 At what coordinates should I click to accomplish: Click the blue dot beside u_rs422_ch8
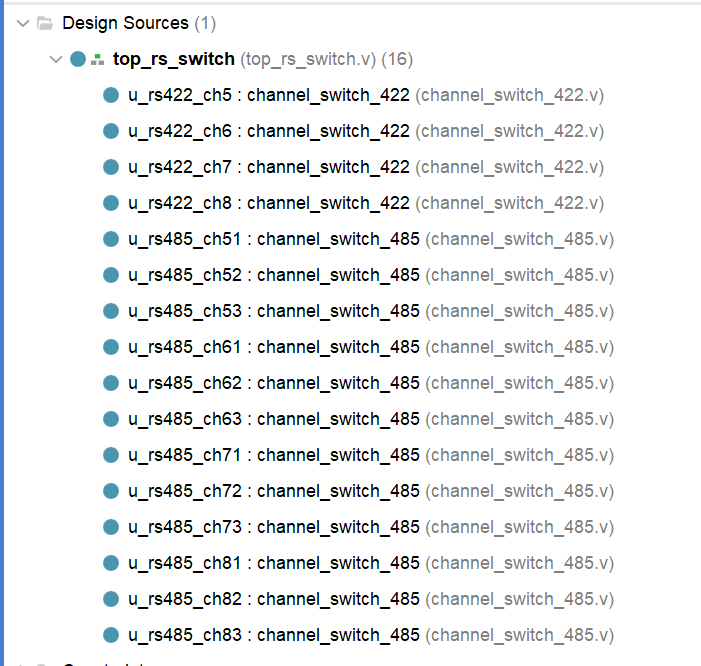(x=111, y=203)
